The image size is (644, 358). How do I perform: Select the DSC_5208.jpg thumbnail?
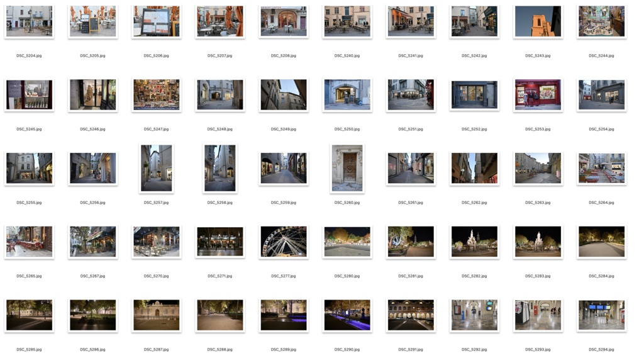click(284, 21)
